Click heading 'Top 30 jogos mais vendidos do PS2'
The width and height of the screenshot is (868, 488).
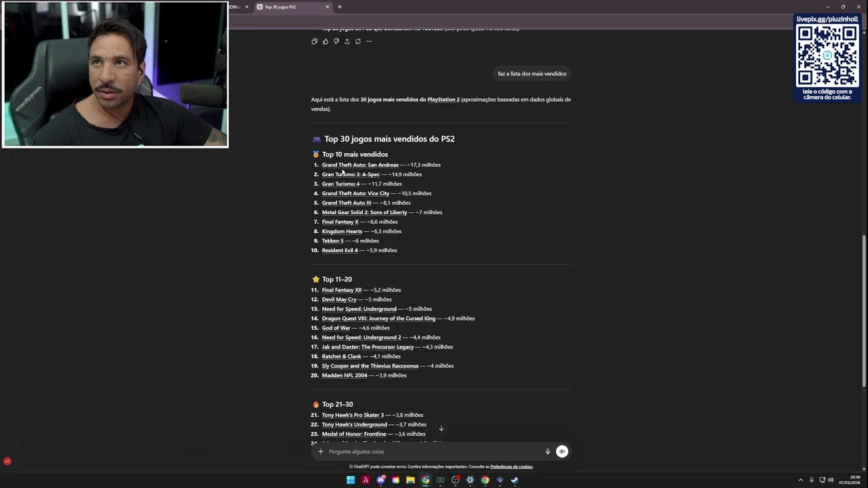coord(389,139)
